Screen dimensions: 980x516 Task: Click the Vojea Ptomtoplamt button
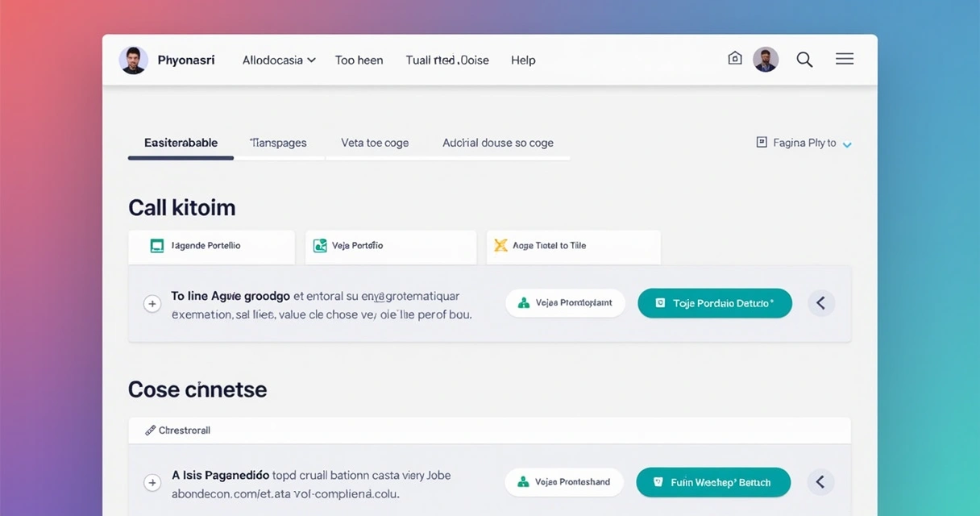click(565, 303)
